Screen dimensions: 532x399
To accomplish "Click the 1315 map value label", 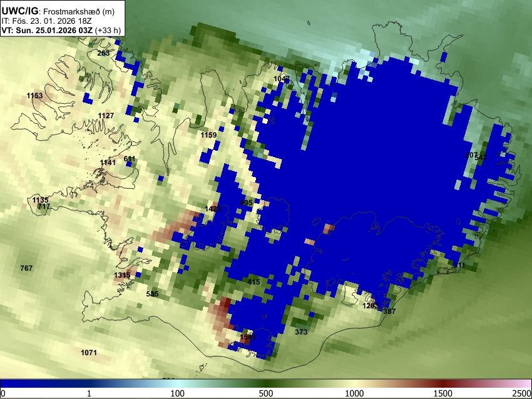I will (122, 275).
